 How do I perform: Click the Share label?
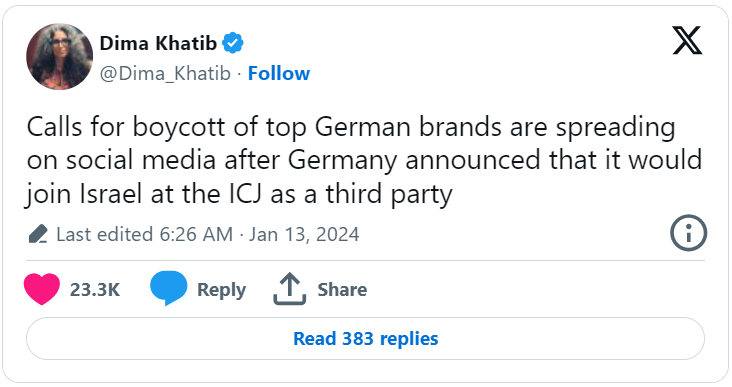point(342,289)
